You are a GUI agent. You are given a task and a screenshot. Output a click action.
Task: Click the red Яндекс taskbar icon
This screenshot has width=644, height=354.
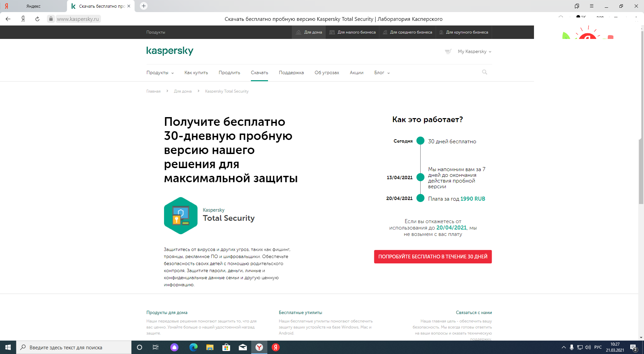(x=276, y=347)
